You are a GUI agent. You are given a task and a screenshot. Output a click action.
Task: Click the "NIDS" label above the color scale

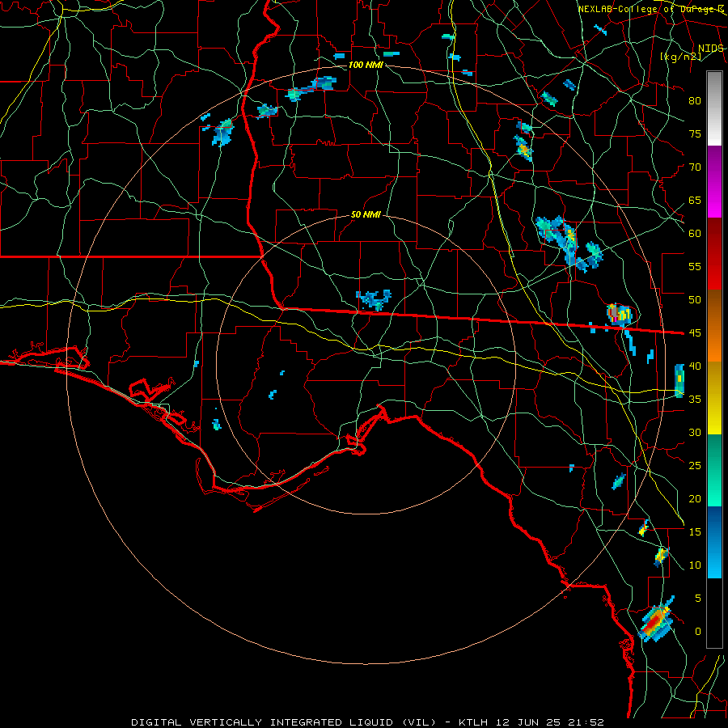(x=710, y=49)
